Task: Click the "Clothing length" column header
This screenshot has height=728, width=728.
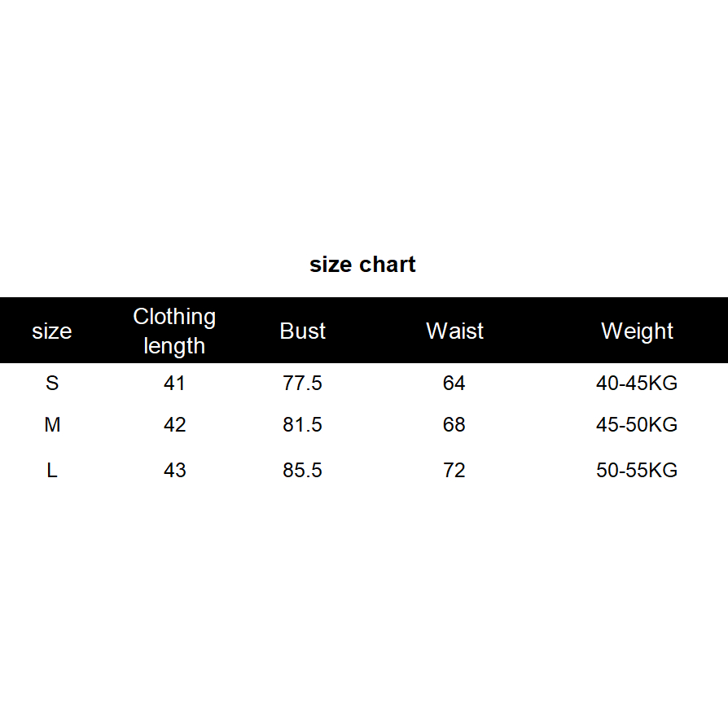Action: [174, 331]
